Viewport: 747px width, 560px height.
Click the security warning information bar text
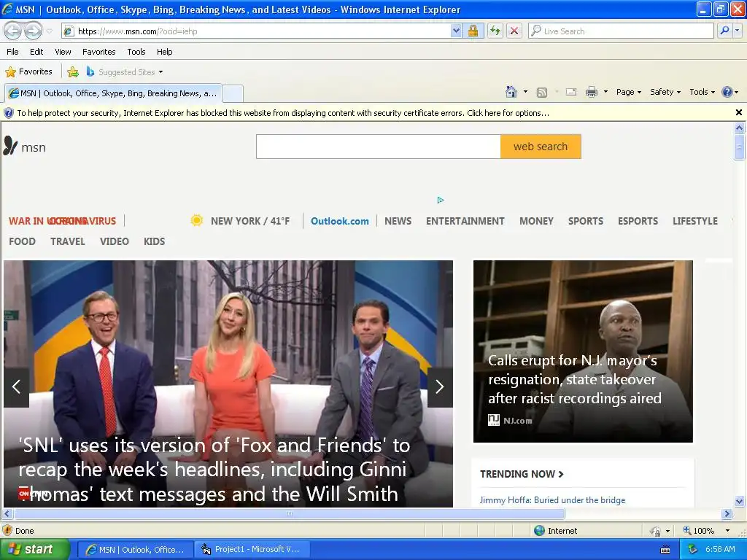coord(283,113)
